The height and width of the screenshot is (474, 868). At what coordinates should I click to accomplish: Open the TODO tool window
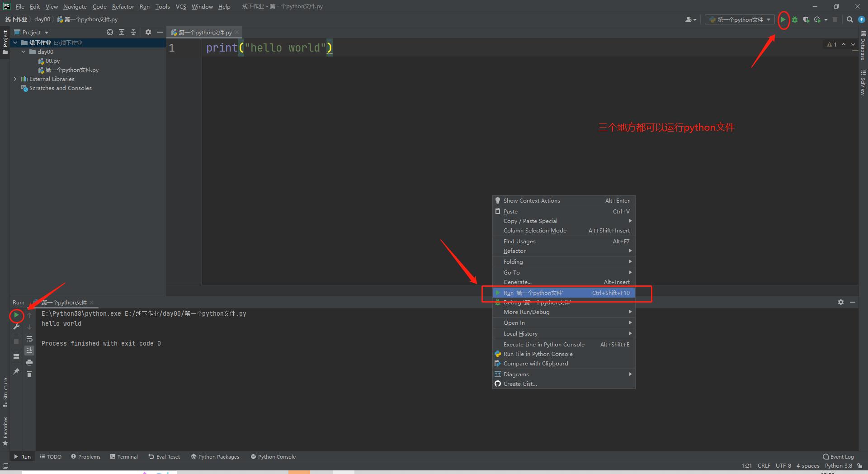tap(51, 456)
